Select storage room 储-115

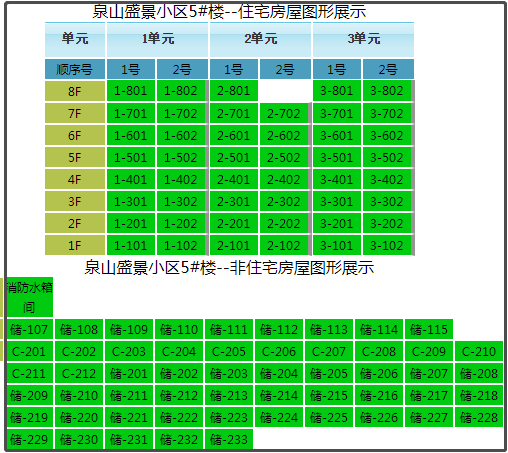[429, 329]
